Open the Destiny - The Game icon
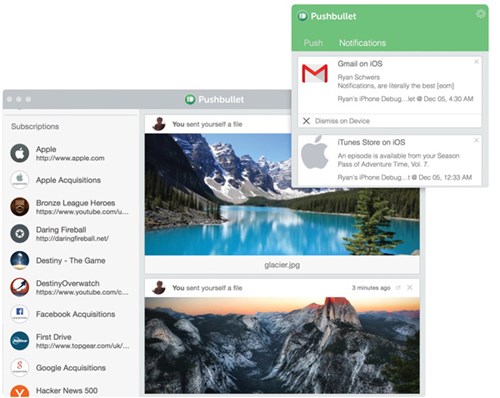This screenshot has width=500, height=398. (x=20, y=260)
